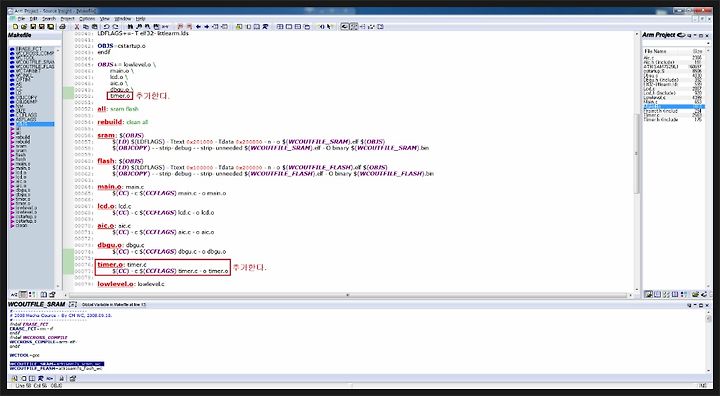
Task: Open the Search menu
Action: point(49,19)
